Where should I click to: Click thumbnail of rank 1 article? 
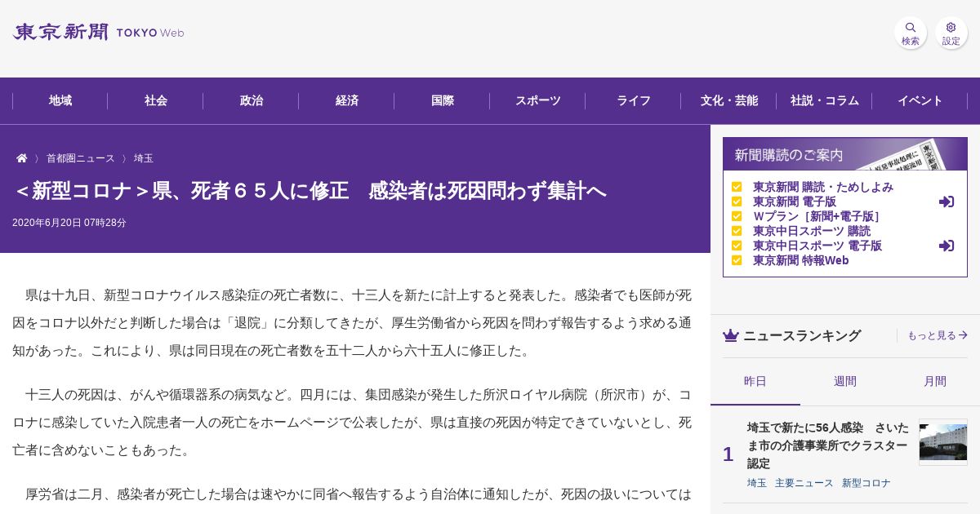(x=943, y=442)
